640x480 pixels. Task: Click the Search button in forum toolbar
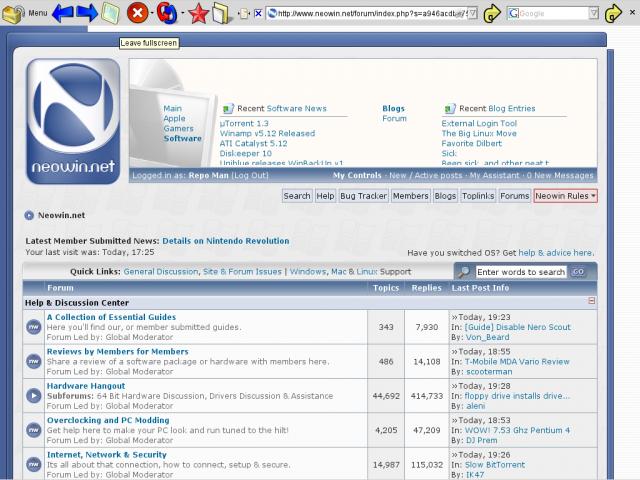(297, 196)
